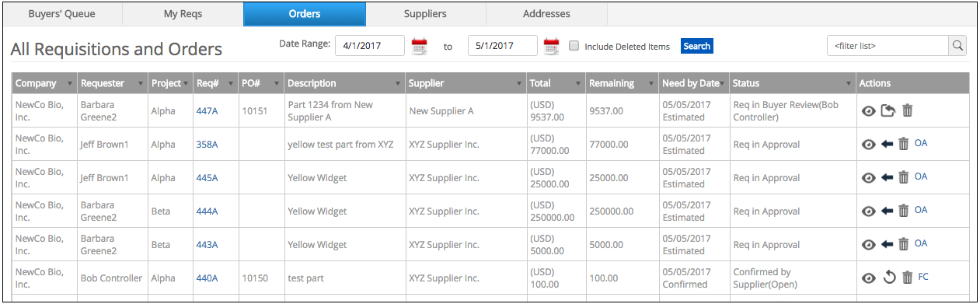Enable Include Deleted Items checkbox
This screenshot has height=304, width=980.
coord(574,46)
